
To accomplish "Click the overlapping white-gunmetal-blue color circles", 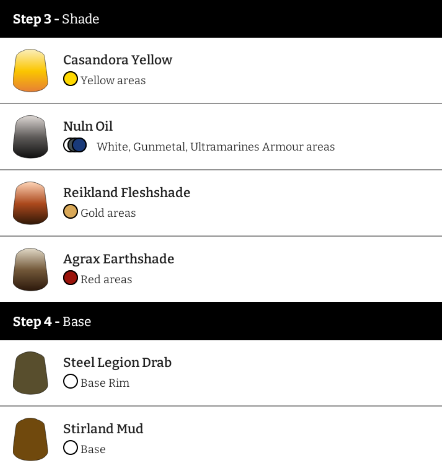I will 75,145.
